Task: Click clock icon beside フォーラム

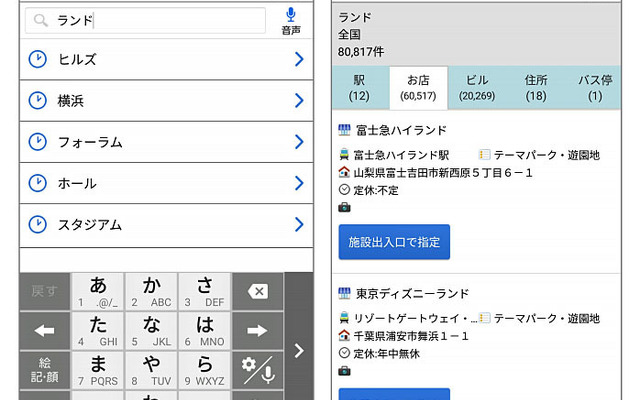Action: [38, 142]
